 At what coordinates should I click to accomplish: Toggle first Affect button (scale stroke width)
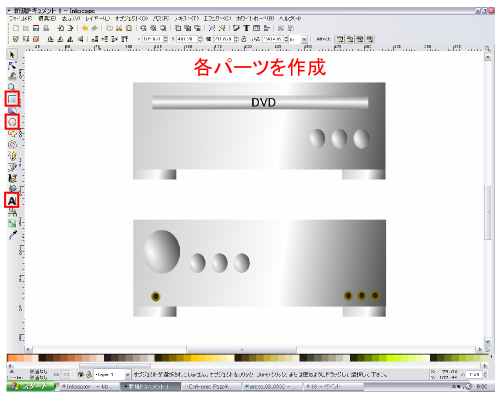pyautogui.click(x=340, y=39)
